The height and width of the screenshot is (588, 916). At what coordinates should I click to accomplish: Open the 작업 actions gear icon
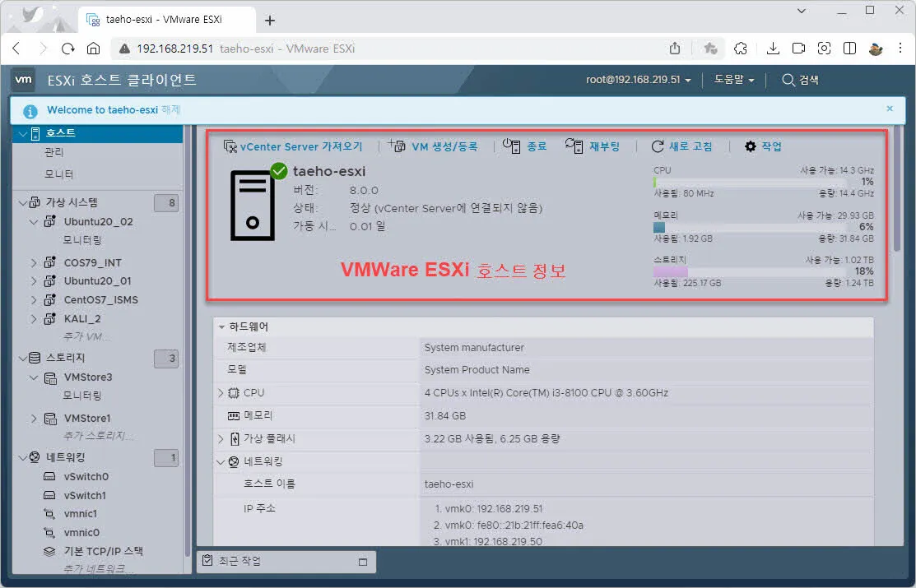click(750, 146)
